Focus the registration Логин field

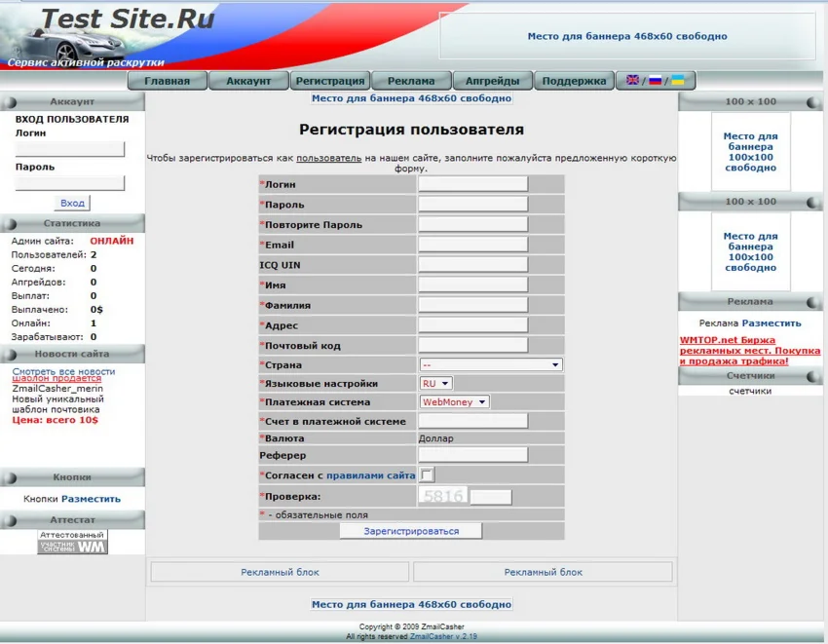coord(473,184)
